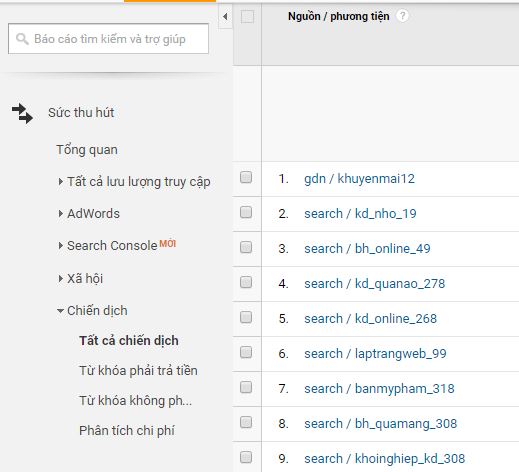This screenshot has width=519, height=472.
Task: Tick the select-all checkbox in the header
Action: click(247, 16)
